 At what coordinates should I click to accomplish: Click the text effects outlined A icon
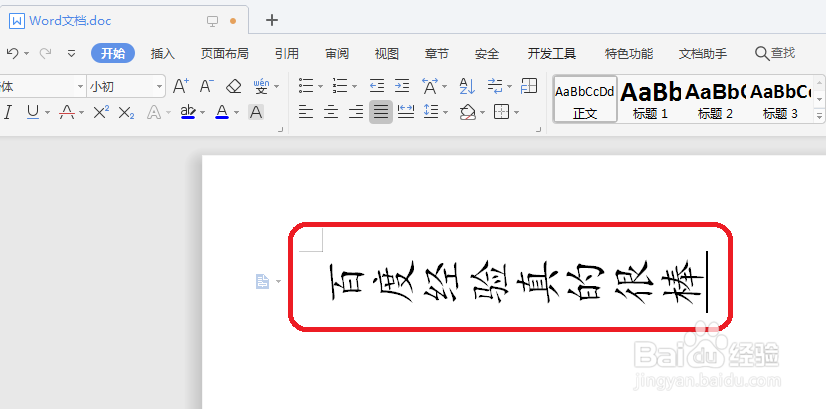tap(154, 112)
